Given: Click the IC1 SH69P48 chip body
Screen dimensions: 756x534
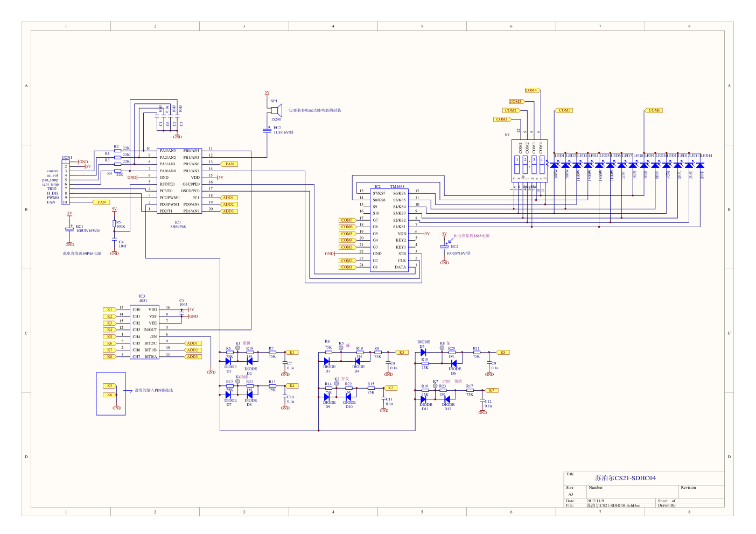Looking at the screenshot, I should click(179, 181).
